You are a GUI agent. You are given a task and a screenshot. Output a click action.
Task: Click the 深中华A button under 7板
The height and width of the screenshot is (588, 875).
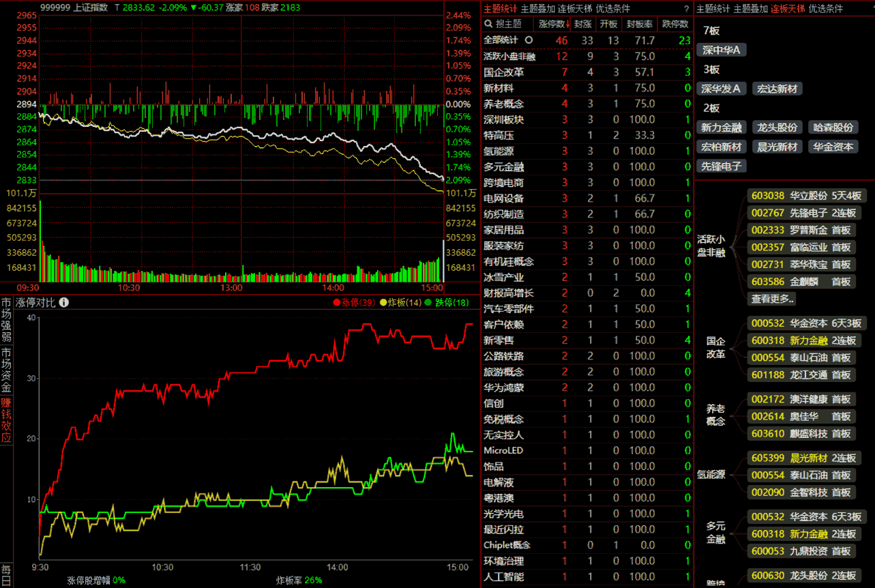[x=722, y=50]
